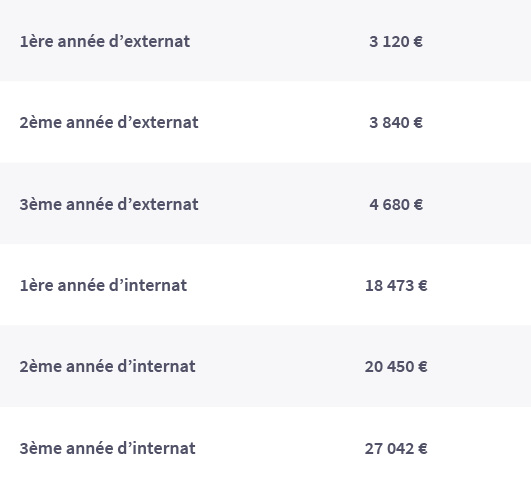The width and height of the screenshot is (531, 492).
Task: Click the euro sign after 27 042
Action: pos(423,449)
